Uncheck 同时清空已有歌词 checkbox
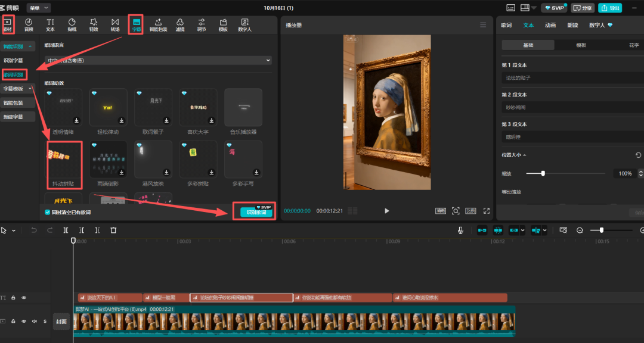 click(x=48, y=212)
